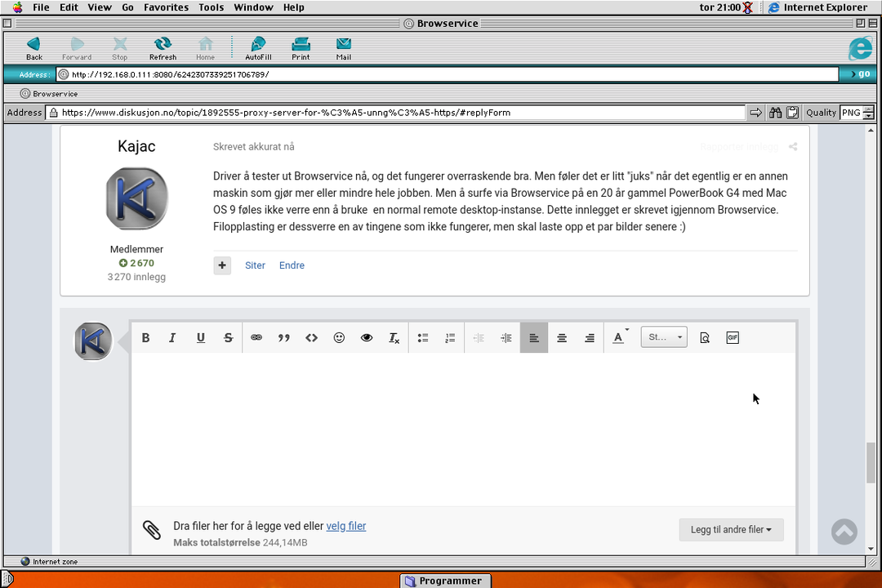Open the Edit menu
882x588 pixels.
[69, 7]
